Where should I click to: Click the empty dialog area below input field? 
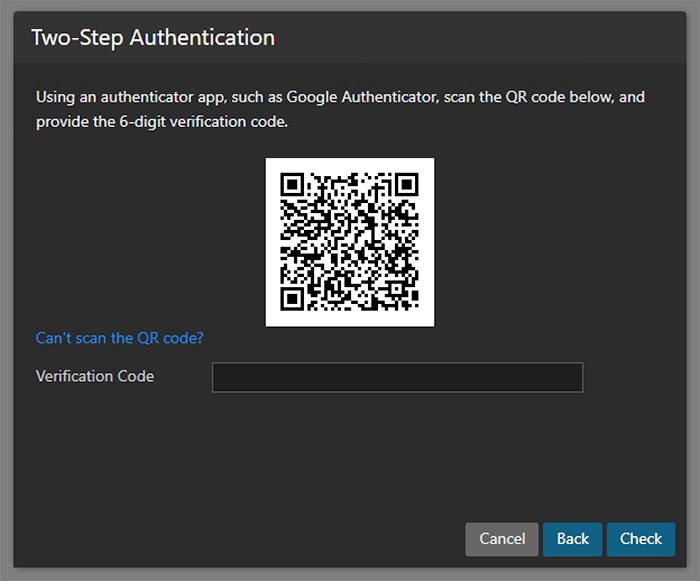(350, 450)
